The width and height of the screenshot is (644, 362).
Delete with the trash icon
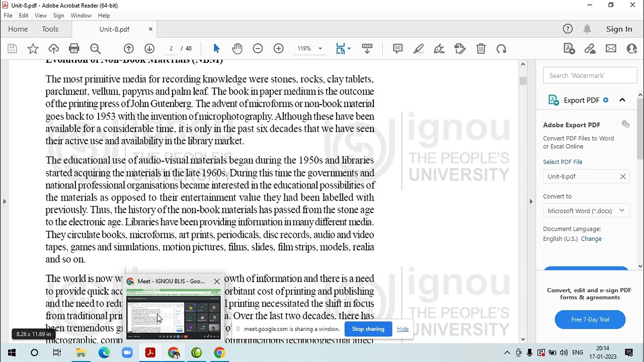(x=481, y=49)
